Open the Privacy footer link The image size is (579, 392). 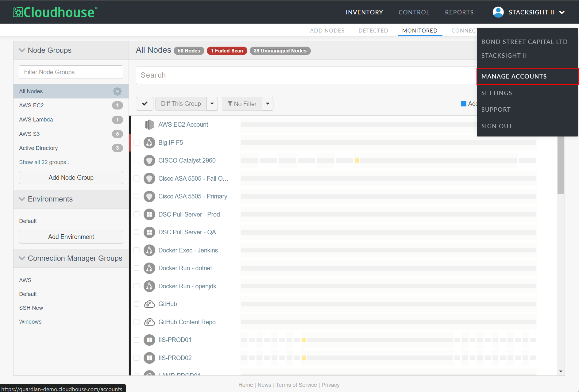tap(330, 385)
